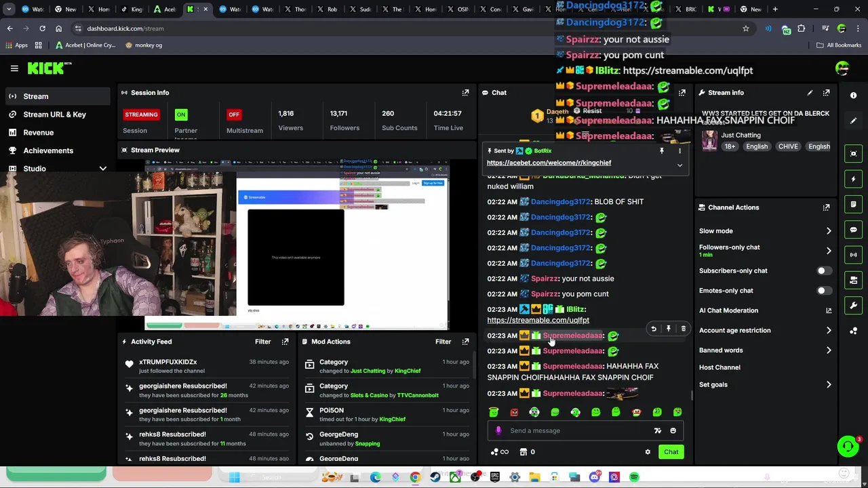Open the chat shop icon

524,452
